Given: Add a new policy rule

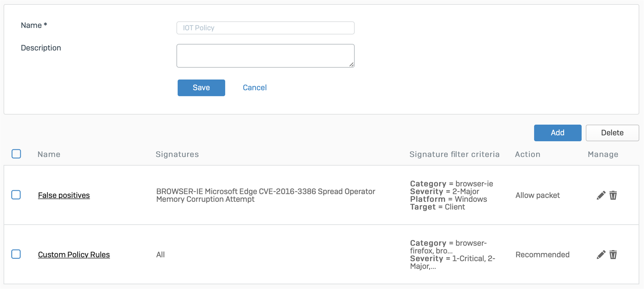Looking at the screenshot, I should point(558,133).
